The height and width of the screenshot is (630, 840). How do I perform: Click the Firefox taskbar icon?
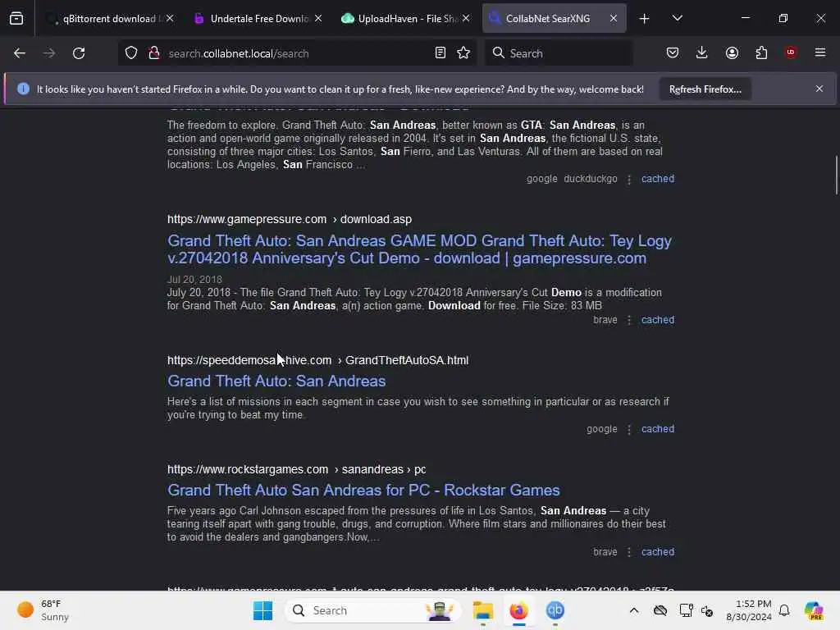[518, 610]
